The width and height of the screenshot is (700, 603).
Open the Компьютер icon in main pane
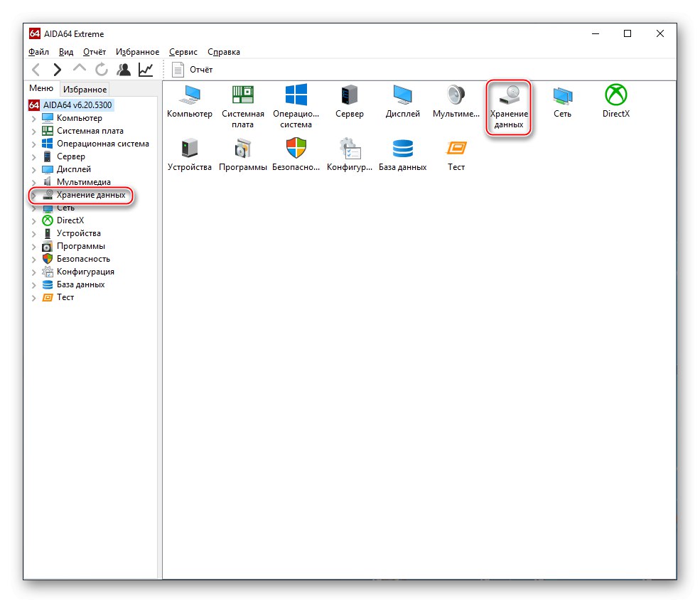pos(190,101)
